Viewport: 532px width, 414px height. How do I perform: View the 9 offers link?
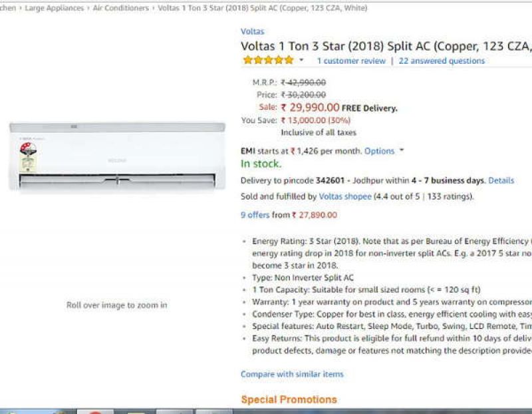point(255,215)
